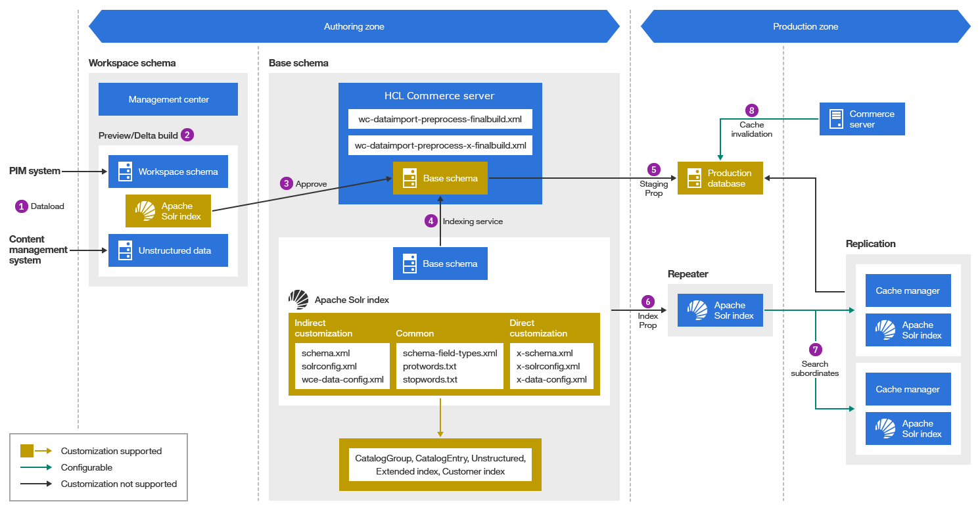980x510 pixels.
Task: Click the server icon in the blue Workspace schema box
Action: pos(125,172)
